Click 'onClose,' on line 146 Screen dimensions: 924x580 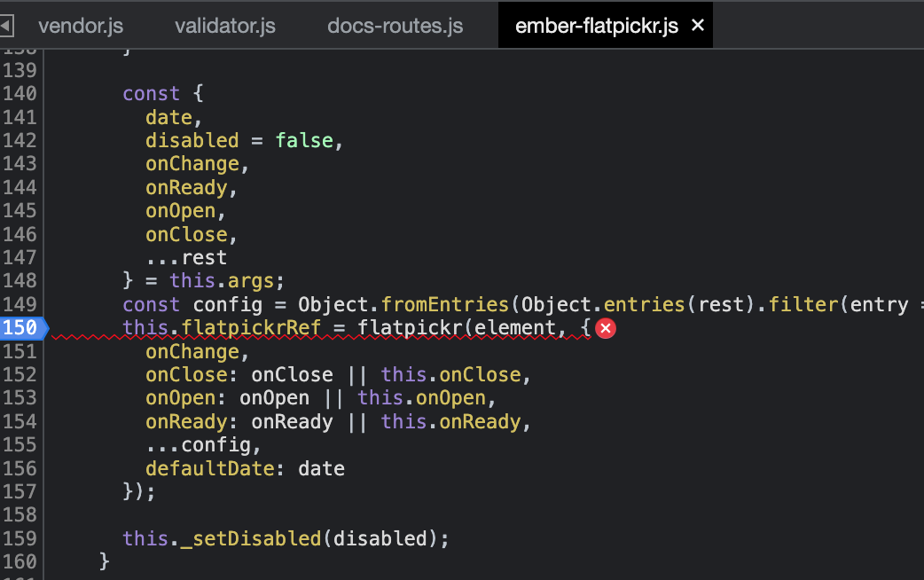[x=192, y=235]
